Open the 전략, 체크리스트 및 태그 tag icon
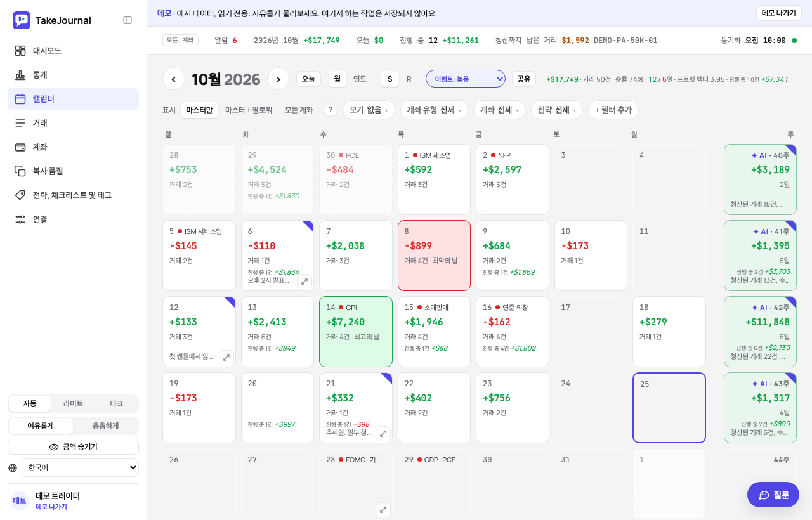This screenshot has height=520, width=812. 20,195
